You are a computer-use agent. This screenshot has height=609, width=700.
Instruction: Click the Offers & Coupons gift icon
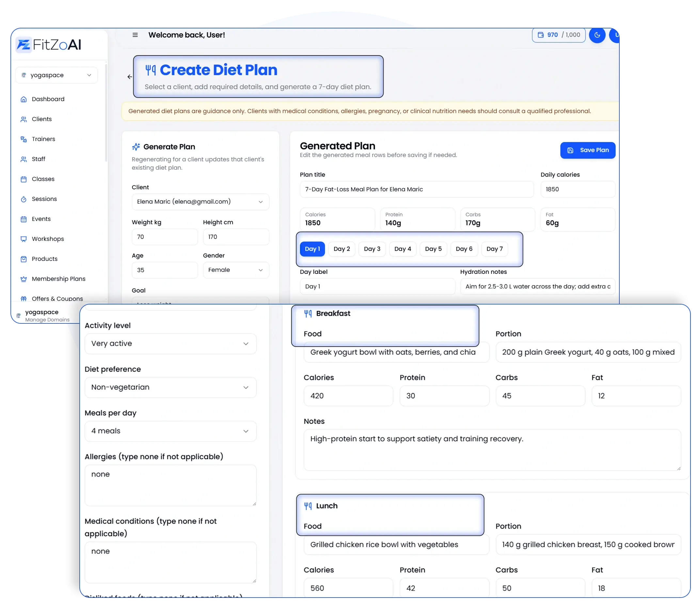point(24,299)
